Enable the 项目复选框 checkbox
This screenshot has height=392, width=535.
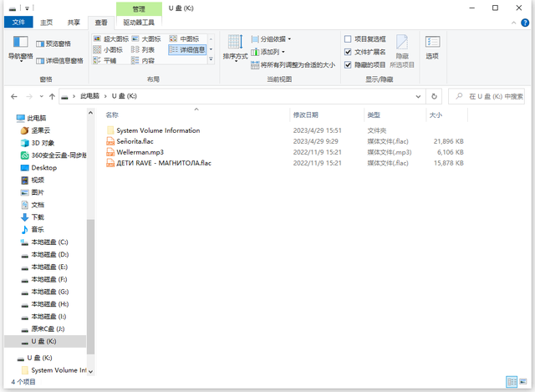(349, 39)
